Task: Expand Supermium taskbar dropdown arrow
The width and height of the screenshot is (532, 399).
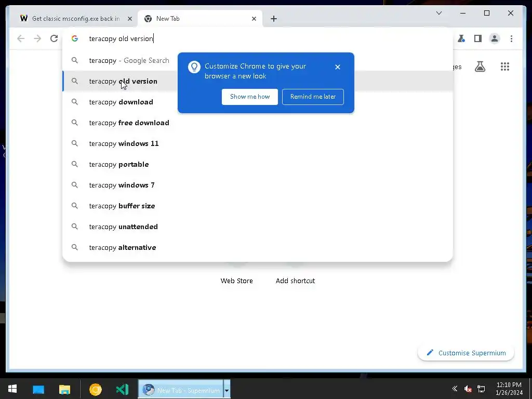Action: (227, 389)
